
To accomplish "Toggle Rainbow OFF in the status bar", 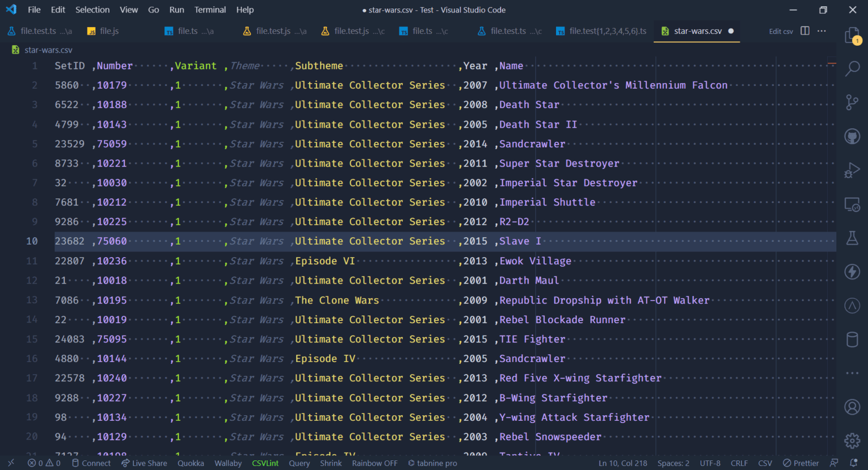I will [x=374, y=463].
